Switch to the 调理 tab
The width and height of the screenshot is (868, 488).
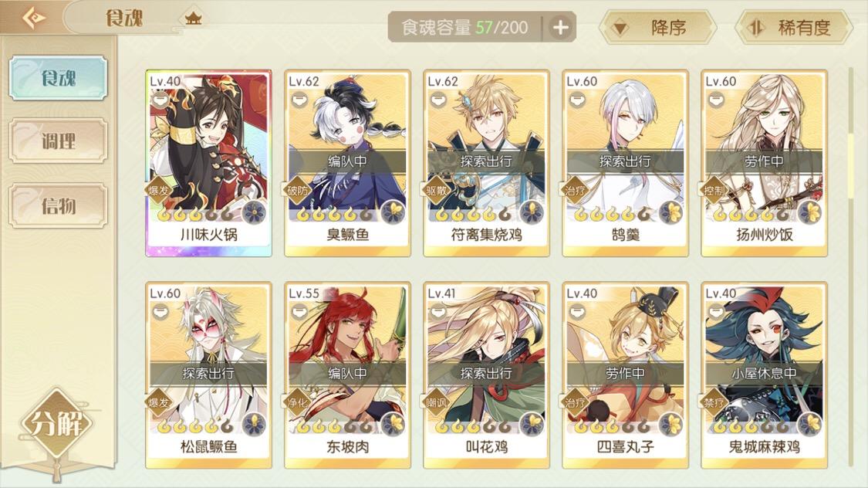tap(59, 141)
